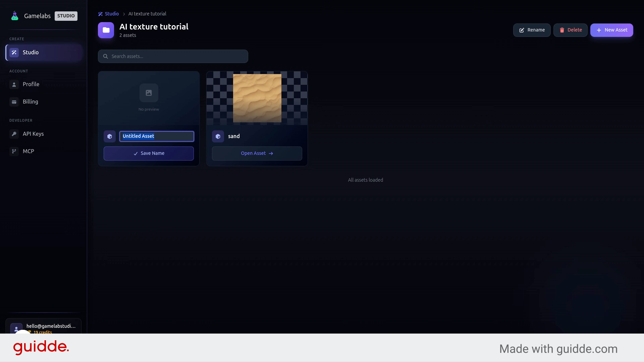644x362 pixels.
Task: Click the '19 credits' label
Action: pyautogui.click(x=43, y=332)
